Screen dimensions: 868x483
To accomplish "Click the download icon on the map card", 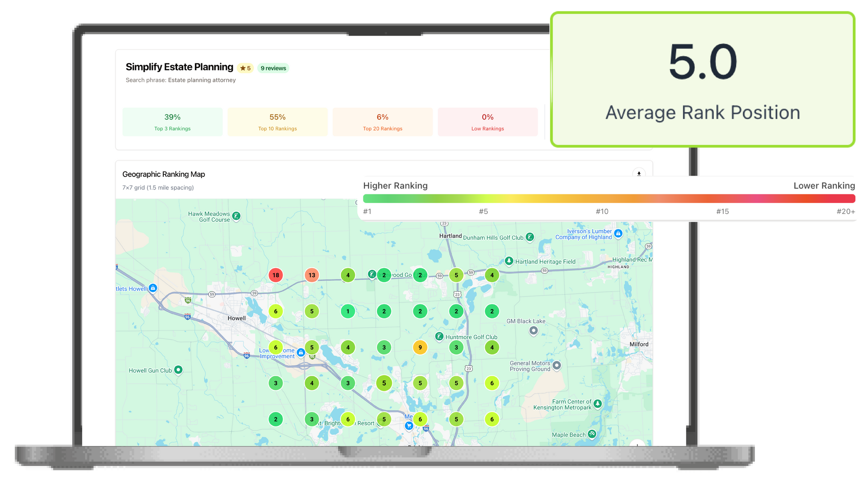I will (639, 174).
